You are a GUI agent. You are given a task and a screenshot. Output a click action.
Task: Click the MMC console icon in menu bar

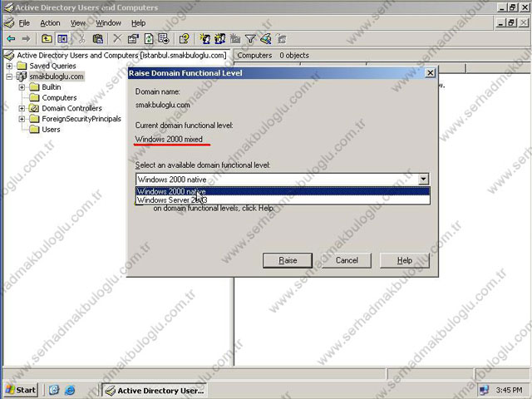(x=9, y=23)
